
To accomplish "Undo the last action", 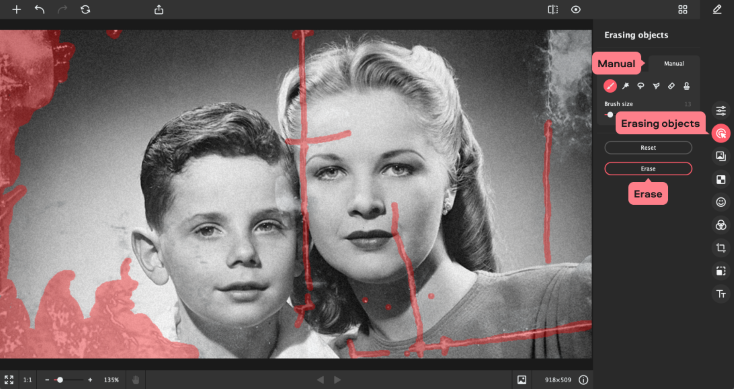I will click(39, 9).
